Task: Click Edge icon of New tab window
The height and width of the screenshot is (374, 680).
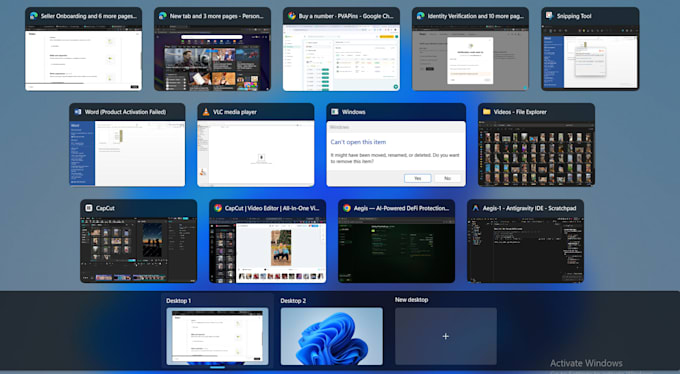Action: (163, 16)
